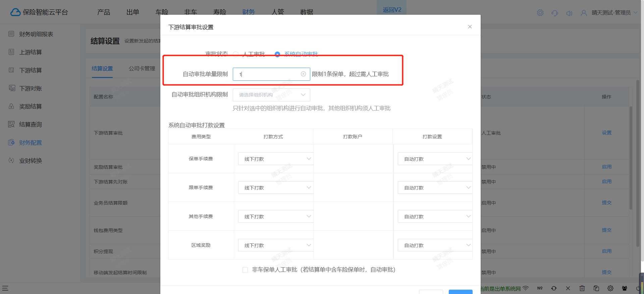This screenshot has width=644, height=294.
Task: Open 上游结算 in the sidebar
Action: [x=31, y=52]
